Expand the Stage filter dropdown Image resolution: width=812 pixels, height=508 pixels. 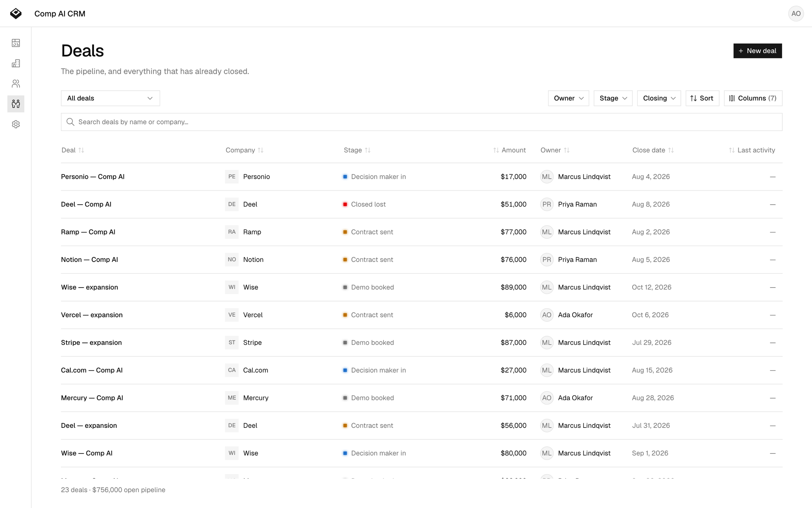tap(613, 98)
